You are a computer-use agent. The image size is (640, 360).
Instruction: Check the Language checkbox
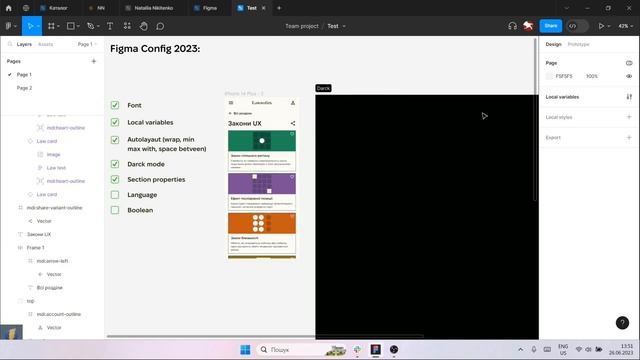click(x=115, y=195)
